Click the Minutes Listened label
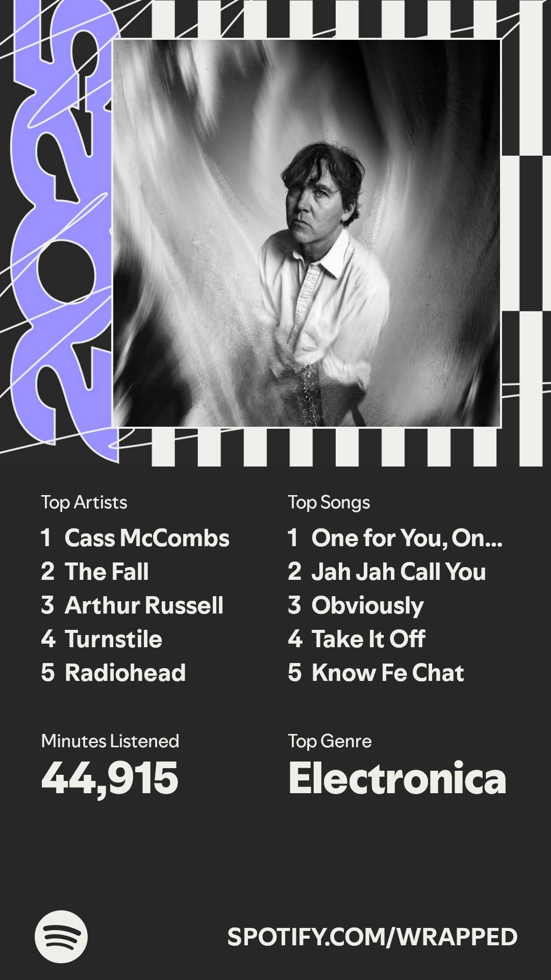The image size is (551, 980). (110, 741)
